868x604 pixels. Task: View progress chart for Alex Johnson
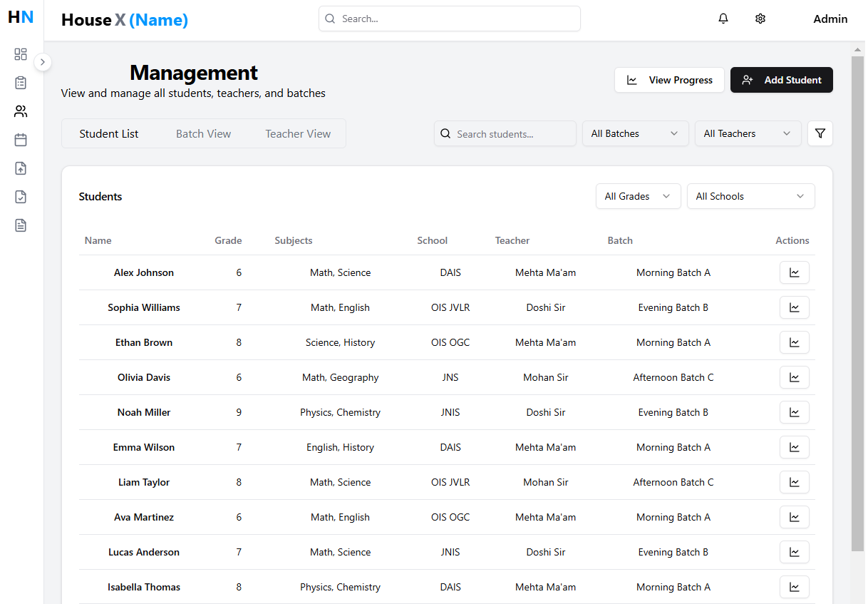click(x=794, y=272)
